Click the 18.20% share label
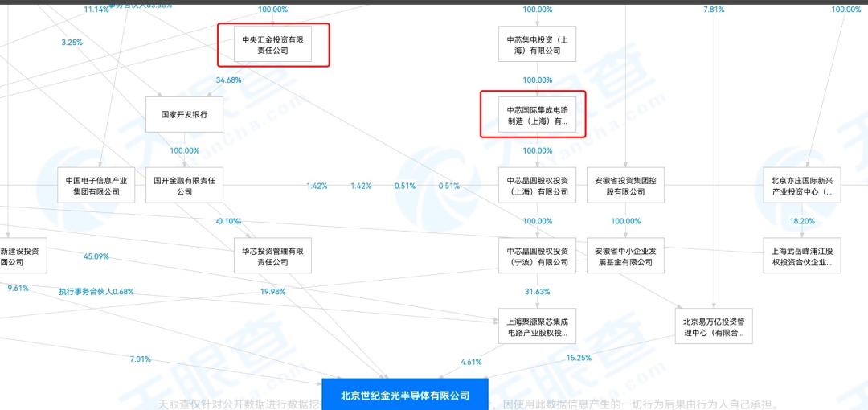 pyautogui.click(x=802, y=220)
